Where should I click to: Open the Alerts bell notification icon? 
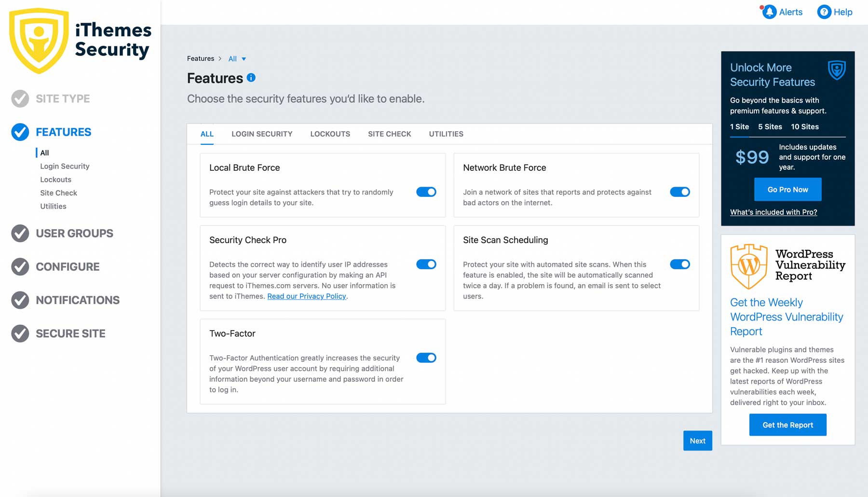pyautogui.click(x=770, y=12)
